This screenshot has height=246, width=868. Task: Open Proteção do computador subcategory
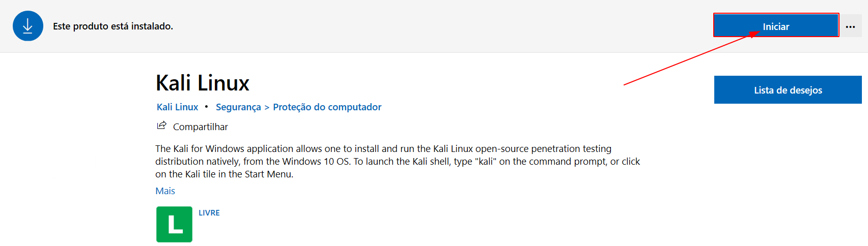tap(327, 107)
